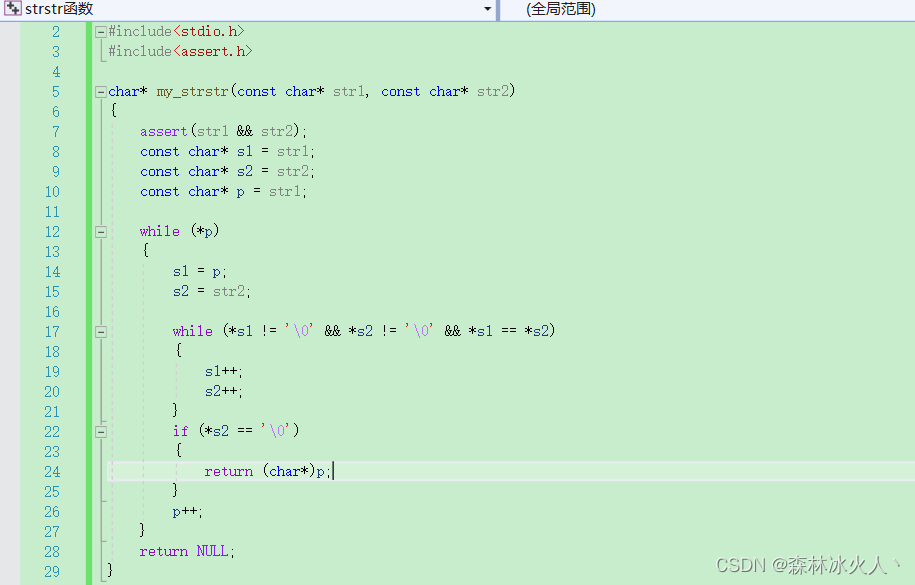
Task: Click the dropdown arrow beside strstr函数
Action: point(487,9)
